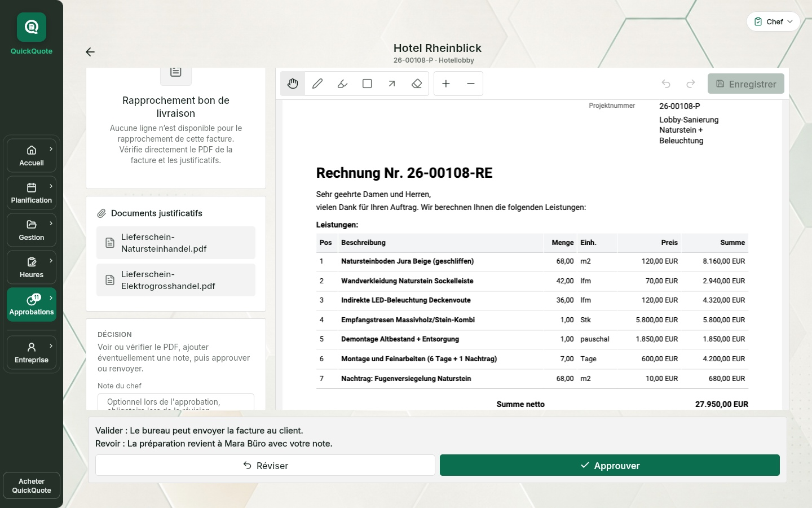The height and width of the screenshot is (508, 812).
Task: Click the Approuver button
Action: pos(610,465)
